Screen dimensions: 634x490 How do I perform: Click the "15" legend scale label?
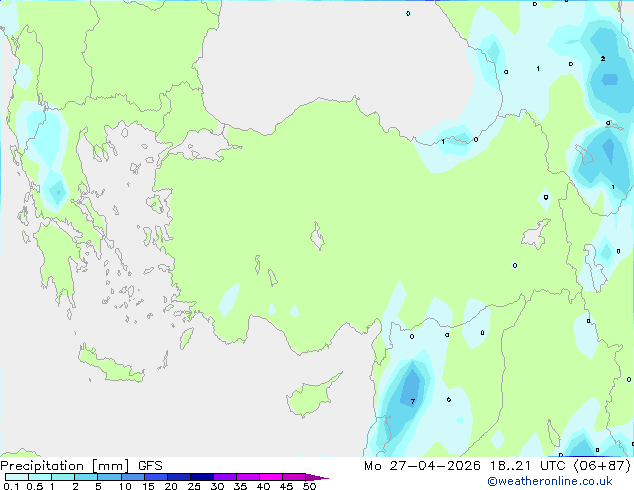coord(148,486)
